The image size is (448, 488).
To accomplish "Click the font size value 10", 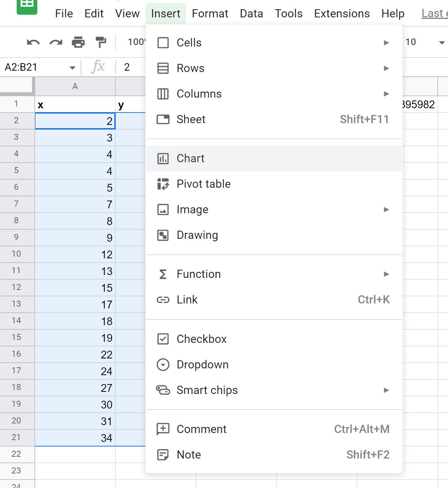I will (x=411, y=42).
